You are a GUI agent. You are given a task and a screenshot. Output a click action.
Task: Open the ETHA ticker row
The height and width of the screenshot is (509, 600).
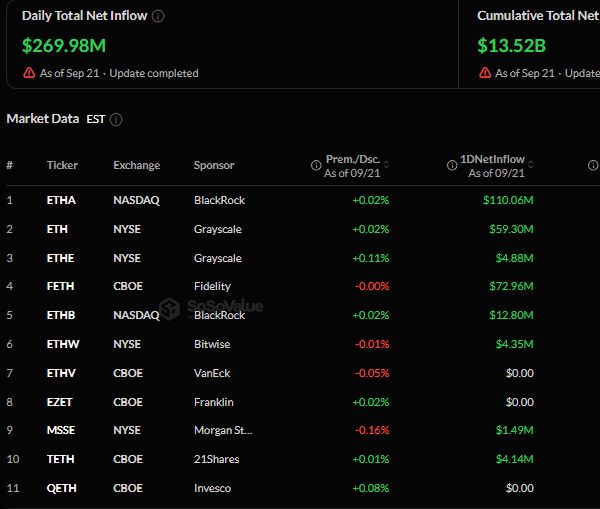(x=61, y=200)
